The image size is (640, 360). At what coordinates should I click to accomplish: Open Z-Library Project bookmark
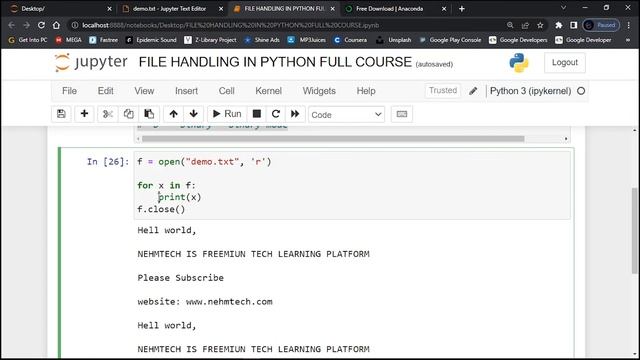click(x=211, y=40)
